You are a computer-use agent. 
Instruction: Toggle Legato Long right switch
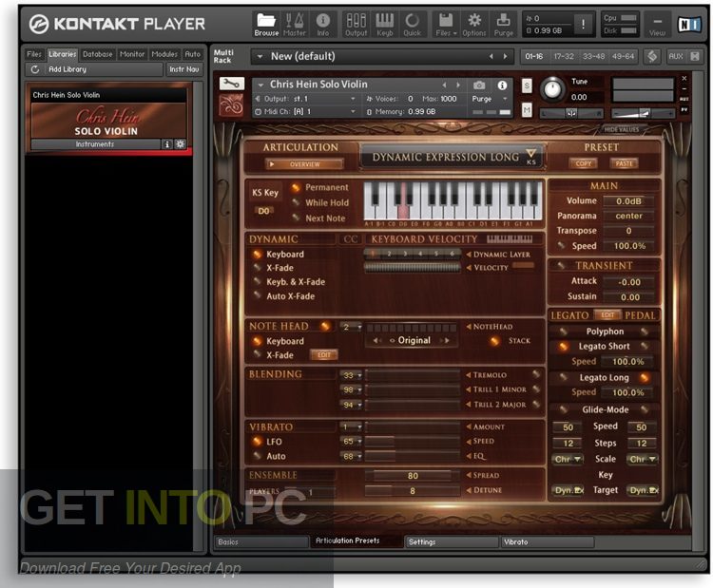click(x=645, y=378)
